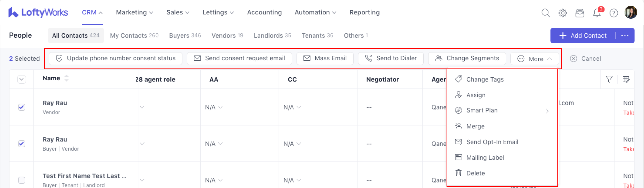The height and width of the screenshot is (188, 644).
Task: Expand Smart Plan submenu arrow
Action: 547,111
